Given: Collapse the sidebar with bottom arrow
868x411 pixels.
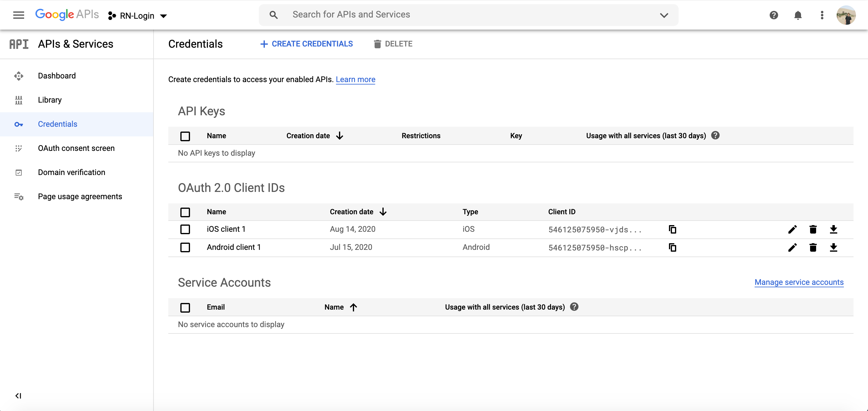Looking at the screenshot, I should (18, 396).
